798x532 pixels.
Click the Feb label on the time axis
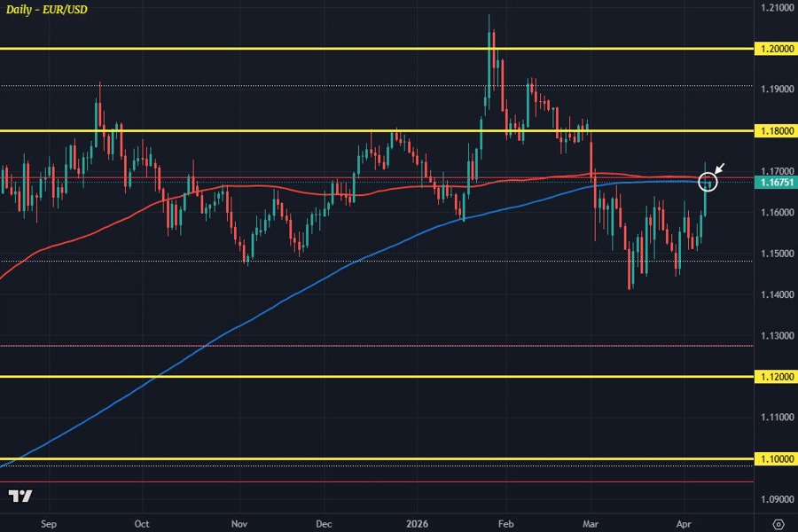click(x=505, y=524)
